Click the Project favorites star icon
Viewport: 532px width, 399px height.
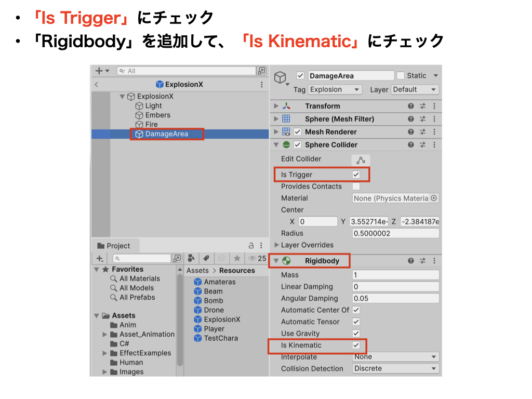[237, 259]
